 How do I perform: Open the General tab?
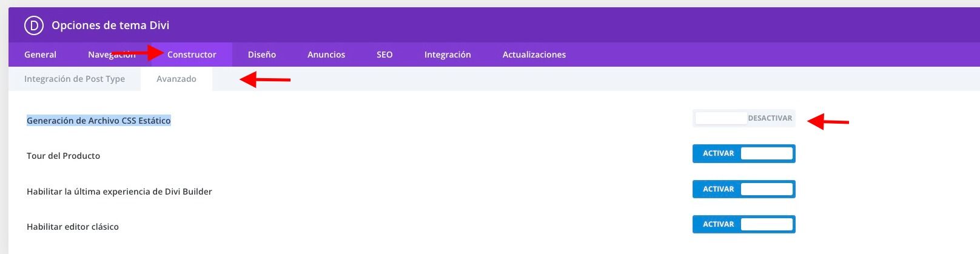40,55
